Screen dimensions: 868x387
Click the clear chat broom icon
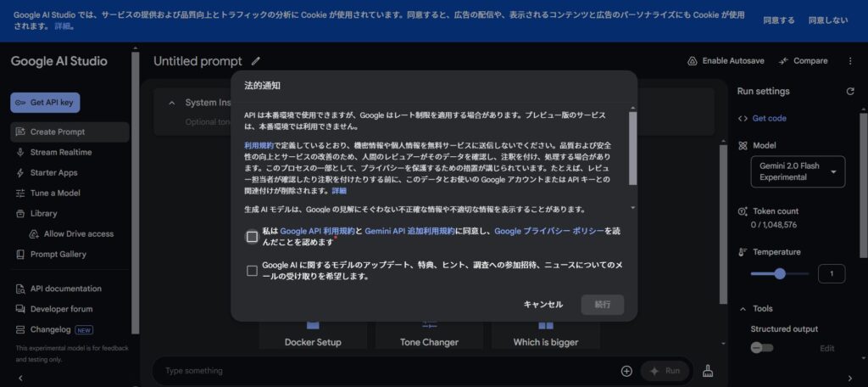(x=708, y=371)
